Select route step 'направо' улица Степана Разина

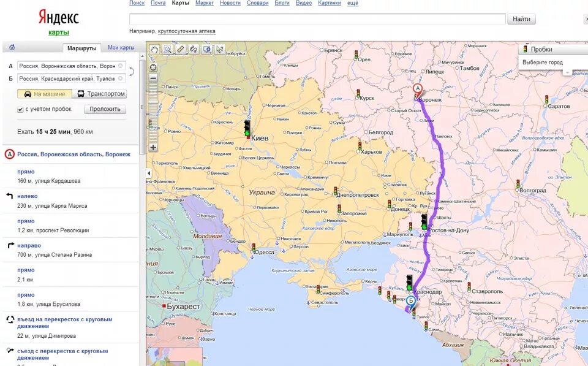click(x=70, y=250)
